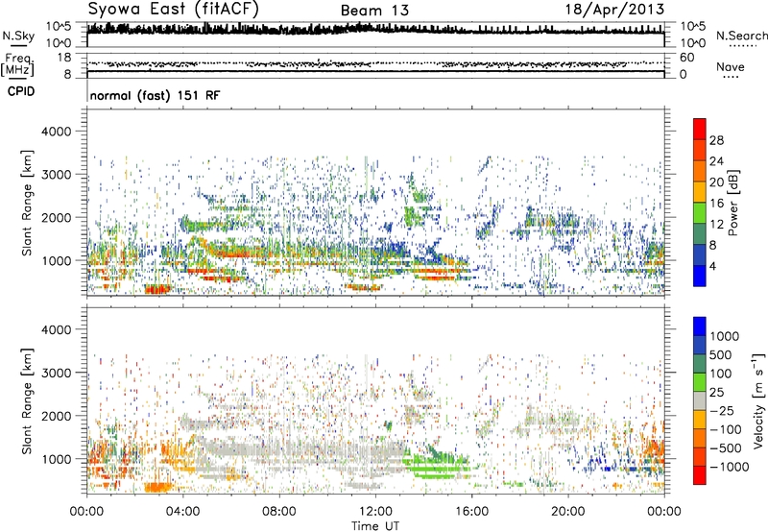Click the Power [dB] color bar title
The height and width of the screenshot is (532, 768).
733,203
